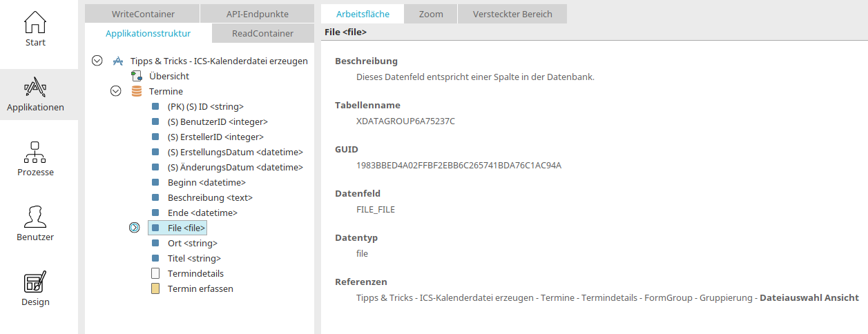Click the Termine database group icon

tap(137, 91)
